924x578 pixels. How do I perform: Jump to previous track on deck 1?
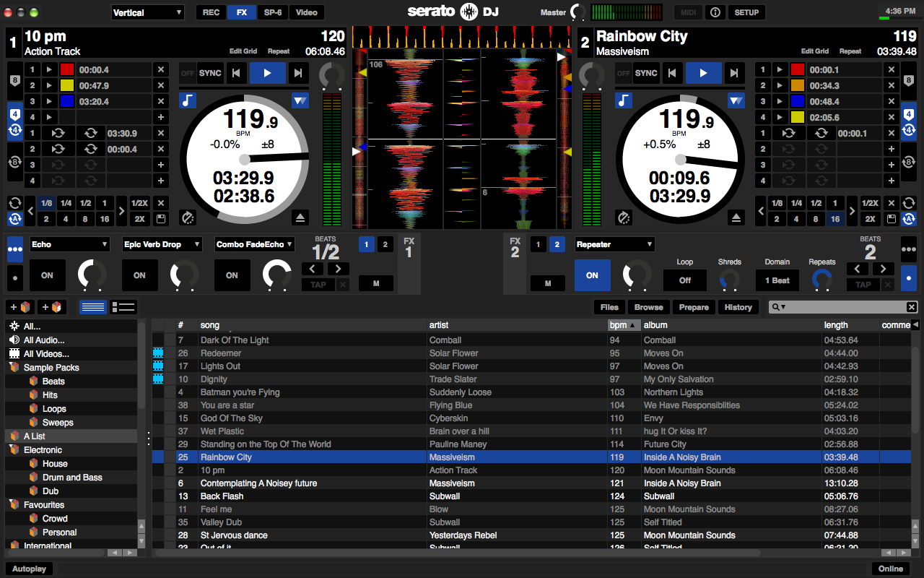(236, 73)
